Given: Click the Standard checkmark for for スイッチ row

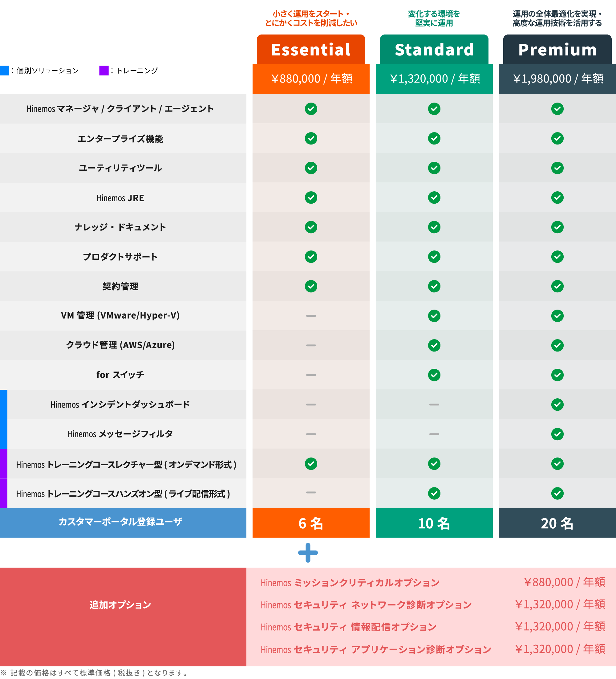Looking at the screenshot, I should [434, 375].
